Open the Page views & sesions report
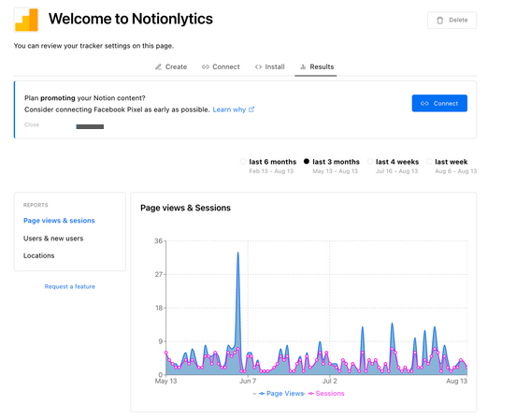 point(59,221)
